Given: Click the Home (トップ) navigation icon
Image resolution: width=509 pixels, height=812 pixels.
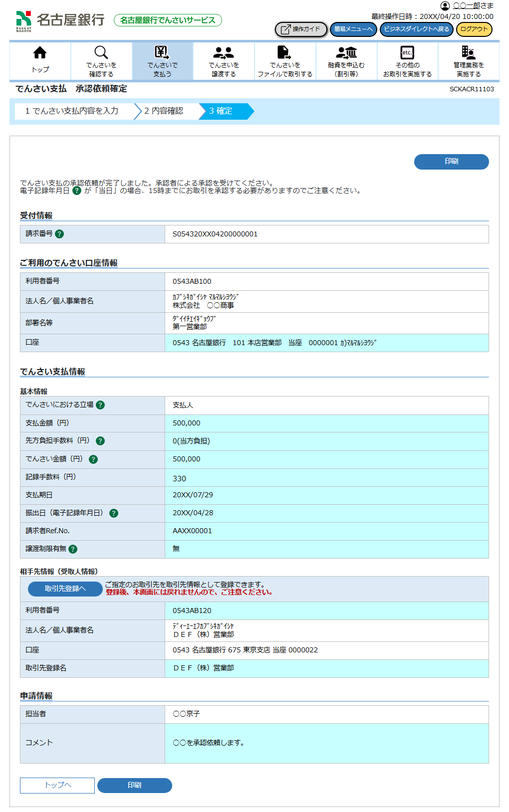Looking at the screenshot, I should [x=40, y=53].
